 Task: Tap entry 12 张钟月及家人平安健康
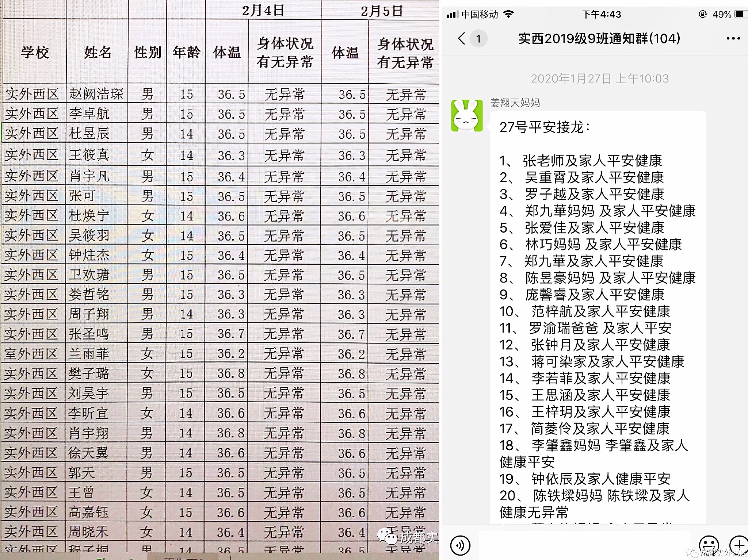(x=585, y=345)
